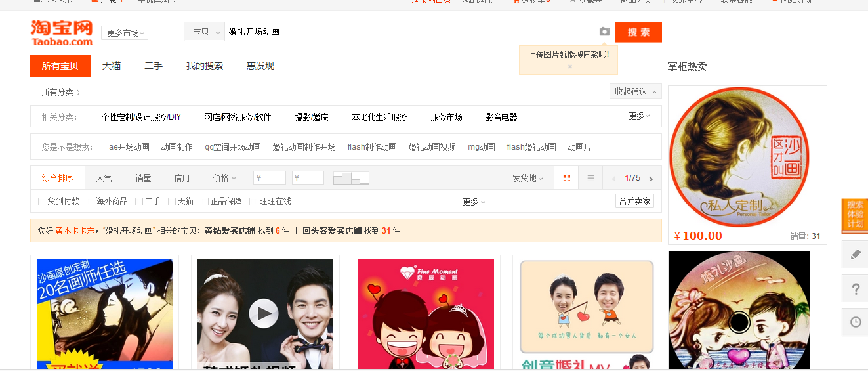Click the orange 搜索 button

click(638, 32)
